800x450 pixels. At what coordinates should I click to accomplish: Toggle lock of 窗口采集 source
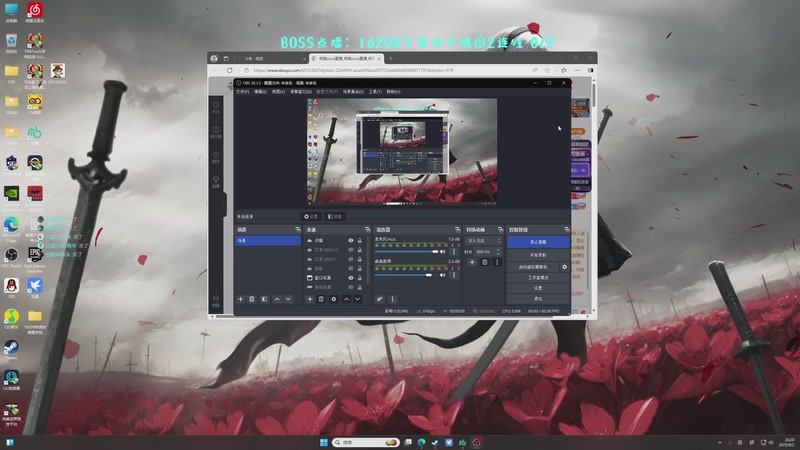click(x=360, y=278)
